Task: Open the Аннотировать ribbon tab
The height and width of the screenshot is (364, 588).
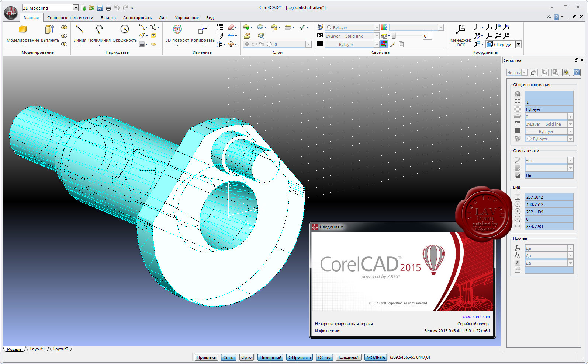Action: pyautogui.click(x=137, y=18)
